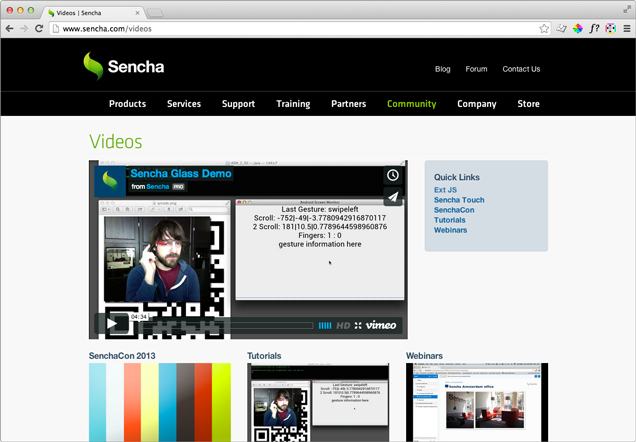The width and height of the screenshot is (636, 442).
Task: Enter fullscreen with the video expand icon
Action: (358, 325)
